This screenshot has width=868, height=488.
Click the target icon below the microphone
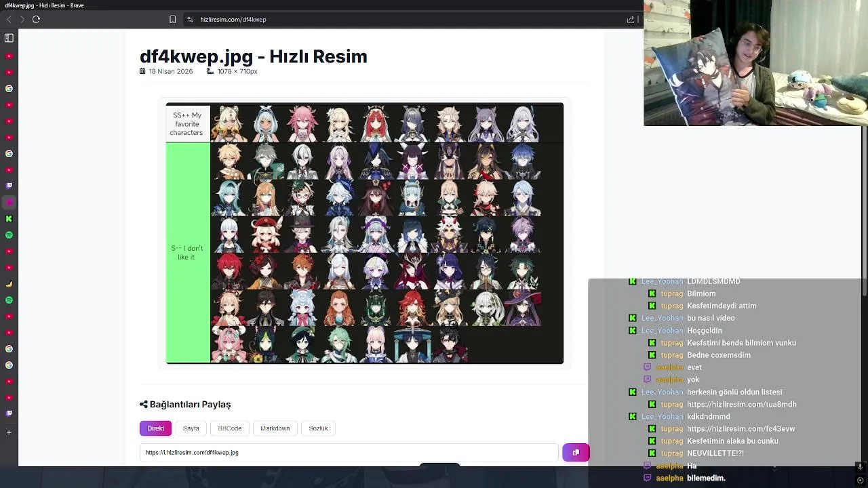[860, 480]
